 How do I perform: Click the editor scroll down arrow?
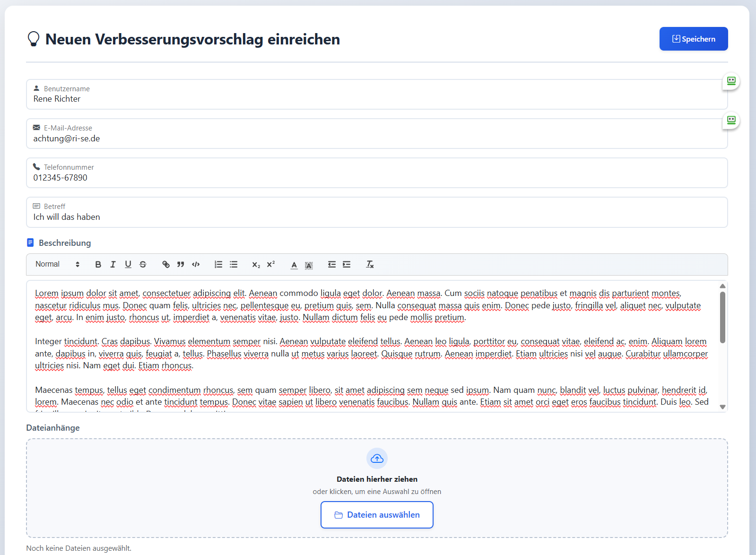click(722, 407)
